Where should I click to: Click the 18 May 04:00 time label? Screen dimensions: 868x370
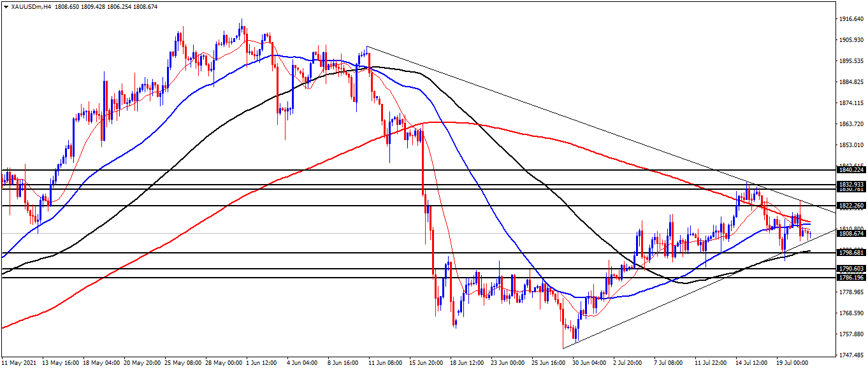pos(102,363)
